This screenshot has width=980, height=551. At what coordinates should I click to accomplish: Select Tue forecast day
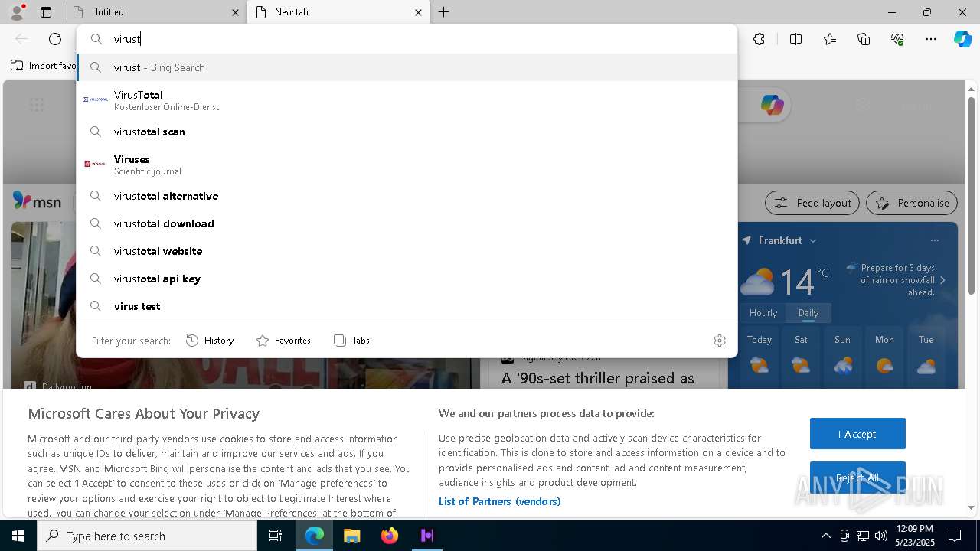coord(926,357)
